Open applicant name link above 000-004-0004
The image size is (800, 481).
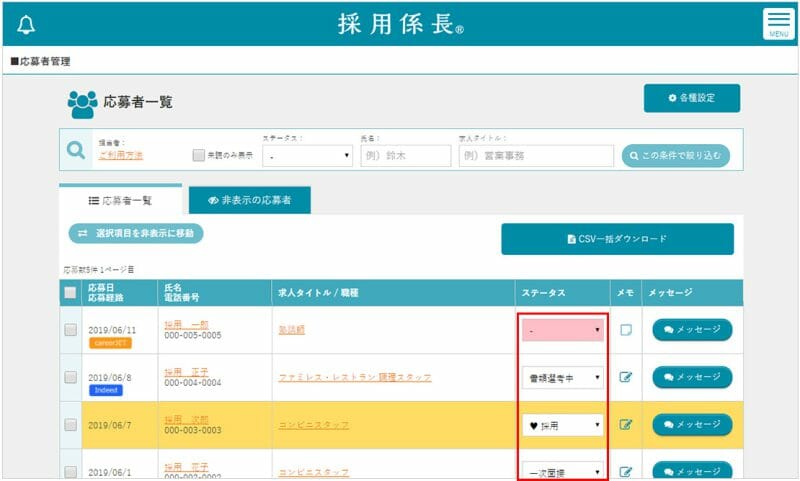tap(186, 372)
